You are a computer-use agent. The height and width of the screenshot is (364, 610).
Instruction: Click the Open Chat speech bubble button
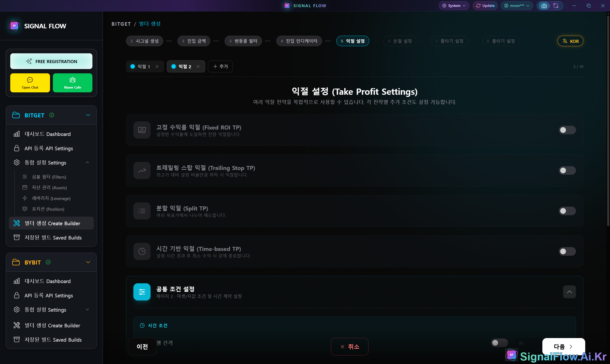tap(30, 83)
